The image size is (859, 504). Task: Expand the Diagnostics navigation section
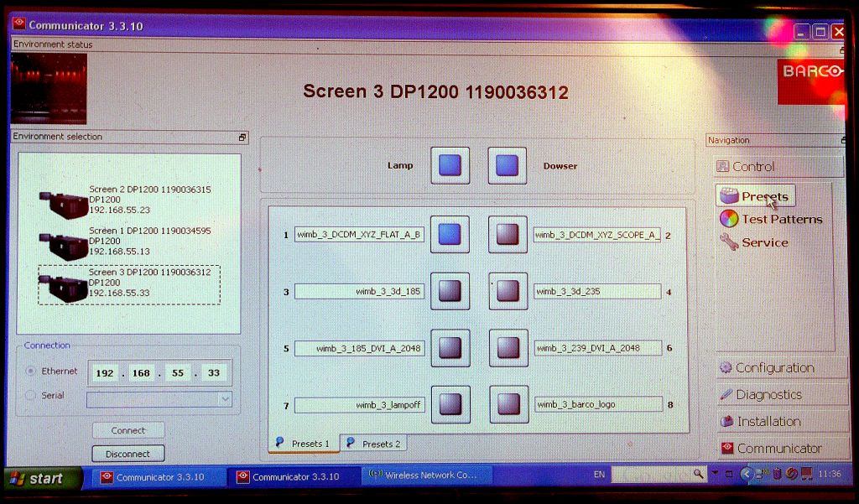pos(768,394)
